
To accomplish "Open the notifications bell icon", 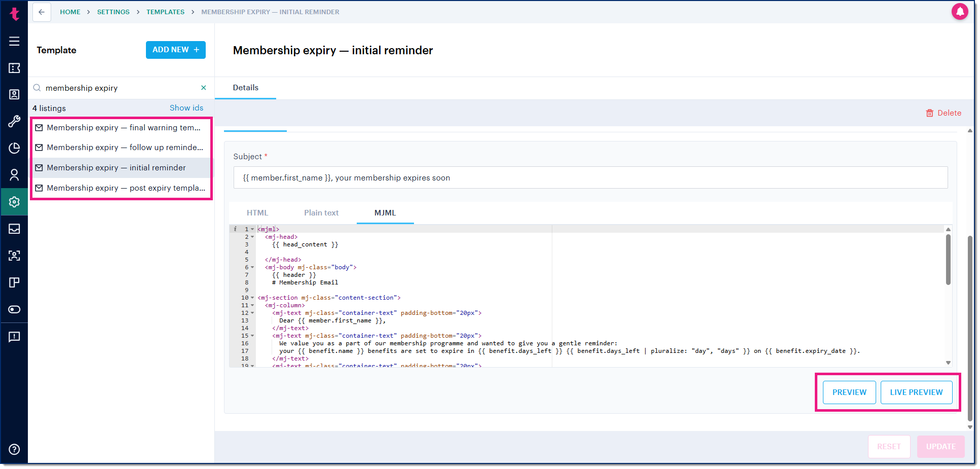I will [960, 12].
